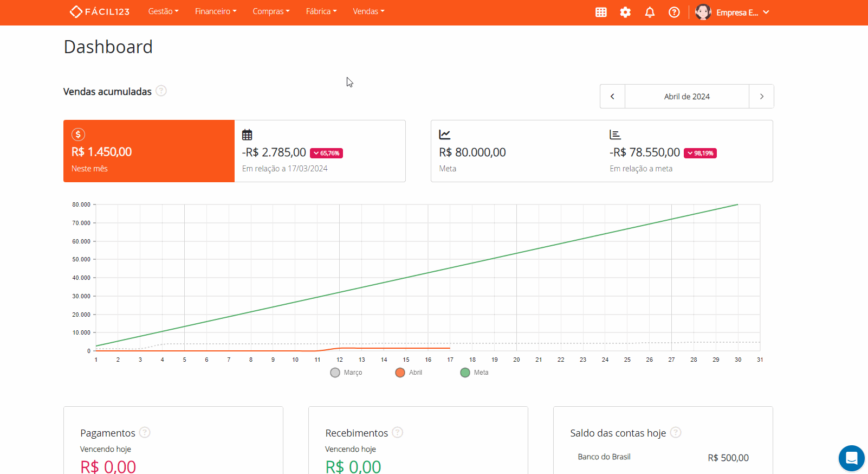Open the Compras menu
The image size is (868, 474).
(x=271, y=11)
